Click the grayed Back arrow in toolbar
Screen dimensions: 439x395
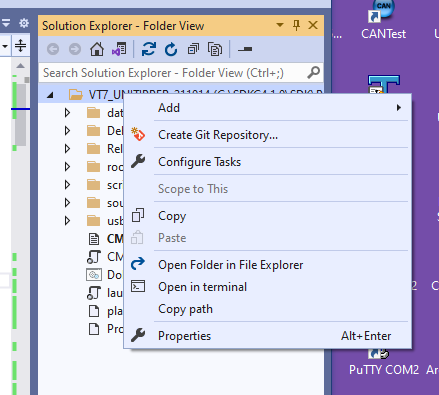point(53,49)
